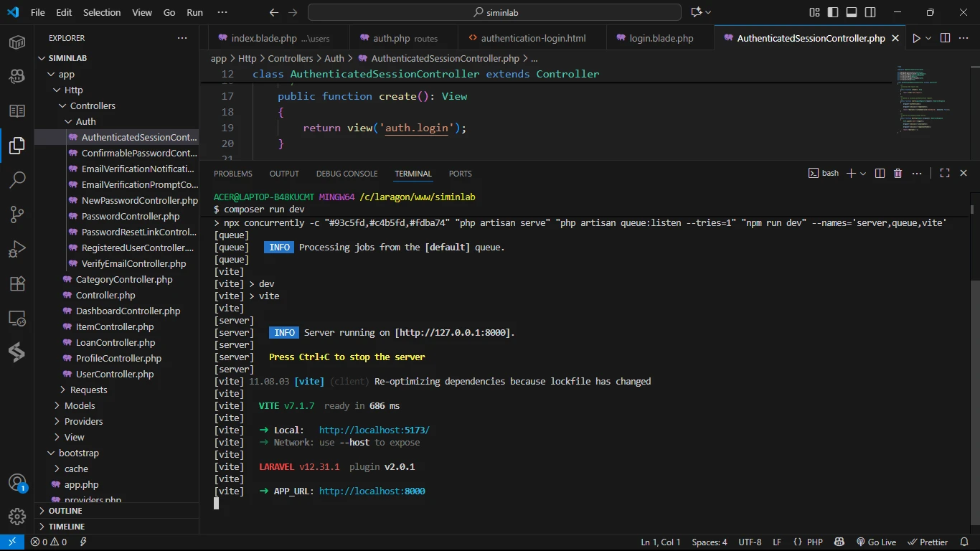Maximize the terminal panel size
980x551 pixels.
945,174
